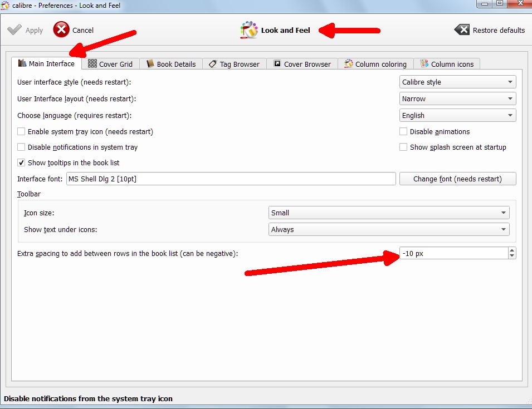The width and height of the screenshot is (532, 409).
Task: Click the Restore defaults arrow icon
Action: (462, 30)
